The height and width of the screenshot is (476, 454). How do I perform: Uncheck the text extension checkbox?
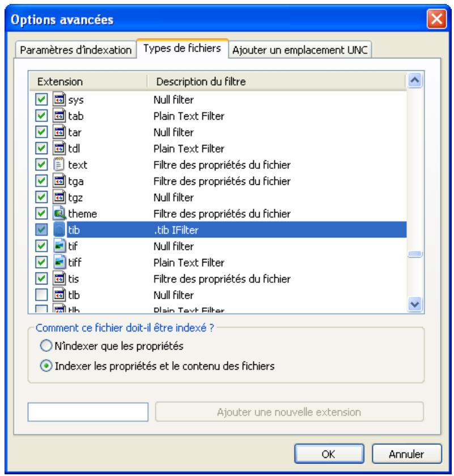41,164
